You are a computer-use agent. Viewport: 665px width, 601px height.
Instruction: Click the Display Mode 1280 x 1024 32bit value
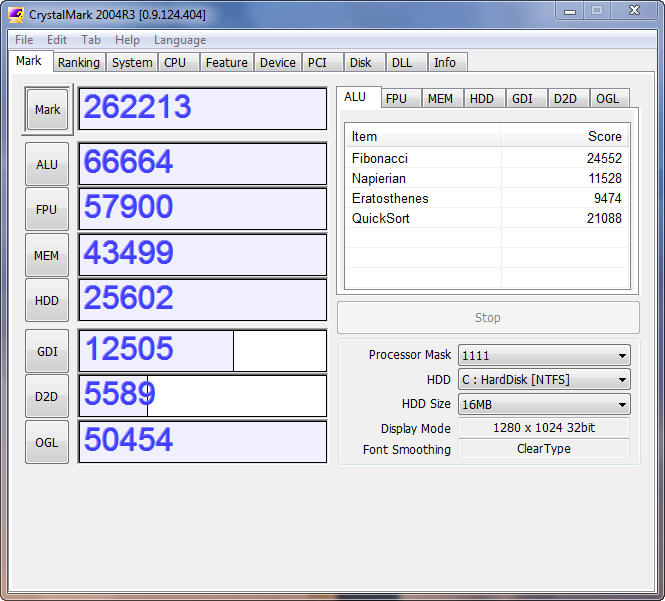[544, 428]
